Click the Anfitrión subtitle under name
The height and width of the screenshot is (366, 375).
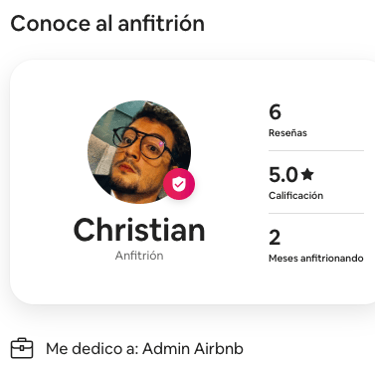click(x=139, y=256)
